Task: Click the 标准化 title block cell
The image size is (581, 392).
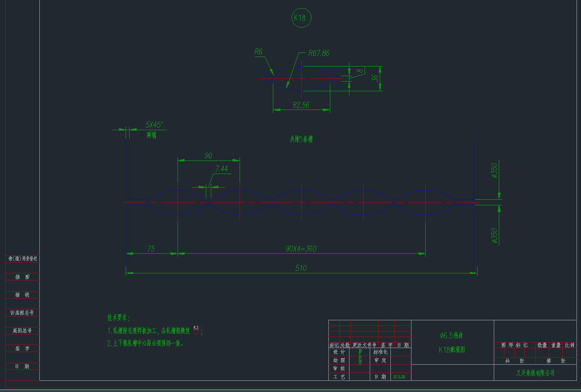Action: (380, 352)
